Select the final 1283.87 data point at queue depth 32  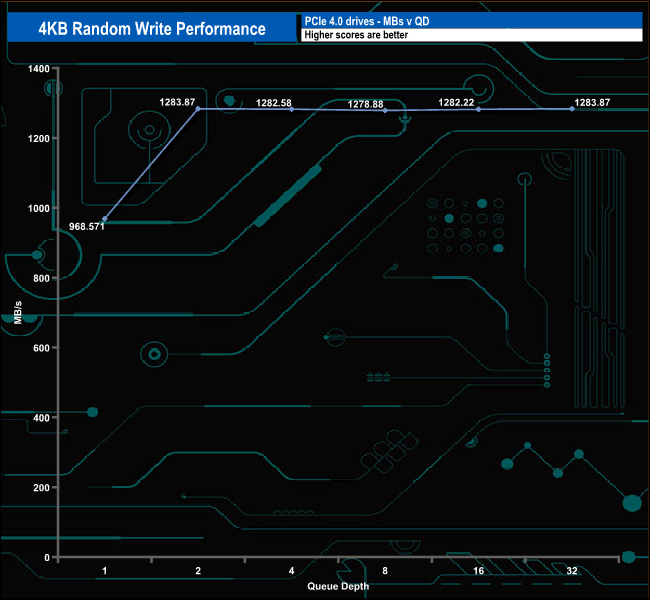click(572, 108)
